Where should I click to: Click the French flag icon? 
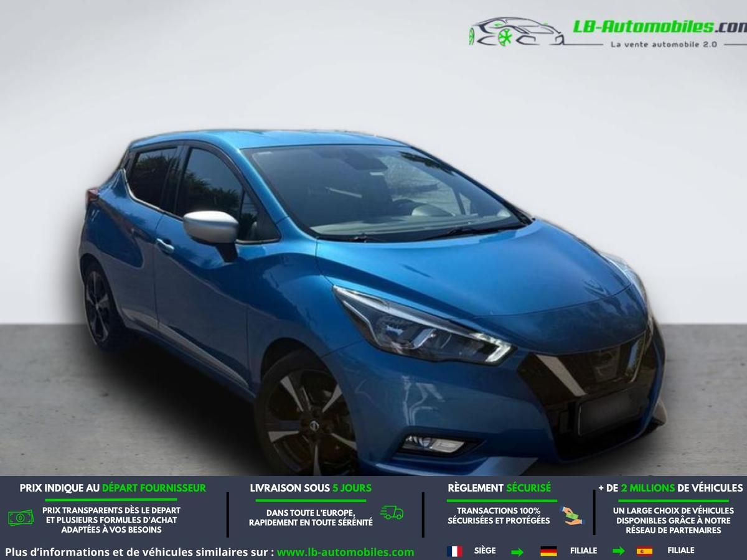tap(454, 551)
